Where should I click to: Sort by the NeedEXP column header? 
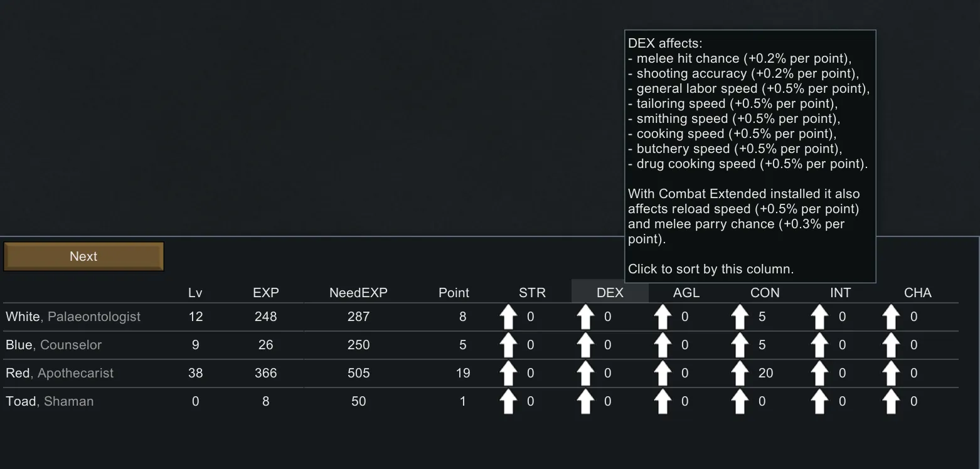coord(358,293)
